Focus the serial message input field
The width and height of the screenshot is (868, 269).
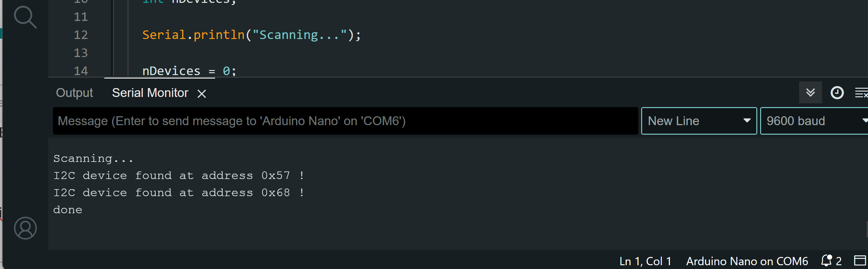pyautogui.click(x=345, y=121)
